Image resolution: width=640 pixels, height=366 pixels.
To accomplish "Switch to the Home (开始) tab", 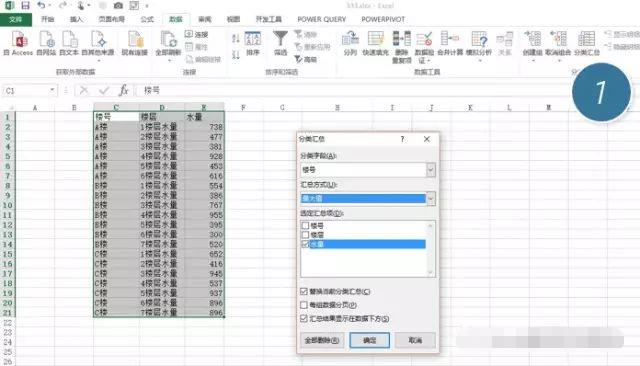I will pos(47,19).
